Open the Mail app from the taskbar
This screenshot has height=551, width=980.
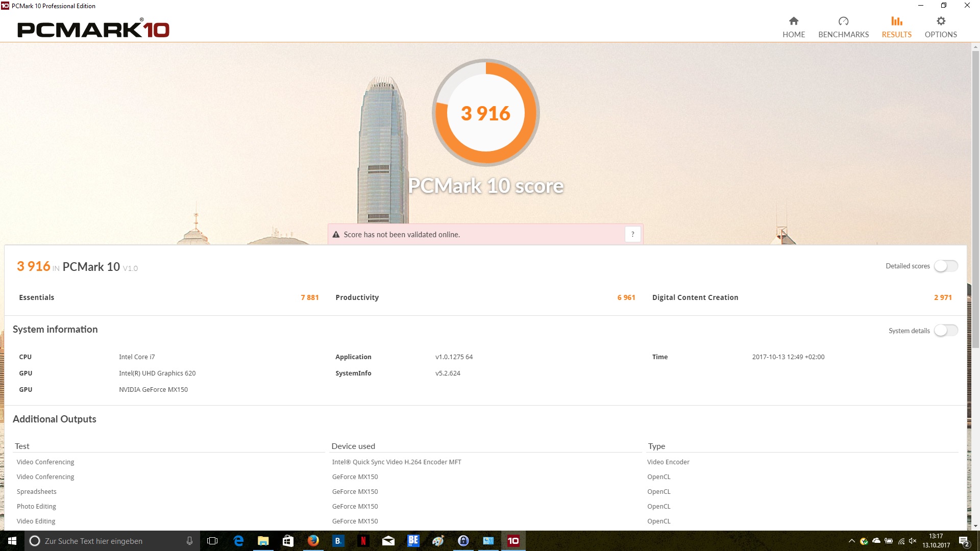pos(388,541)
